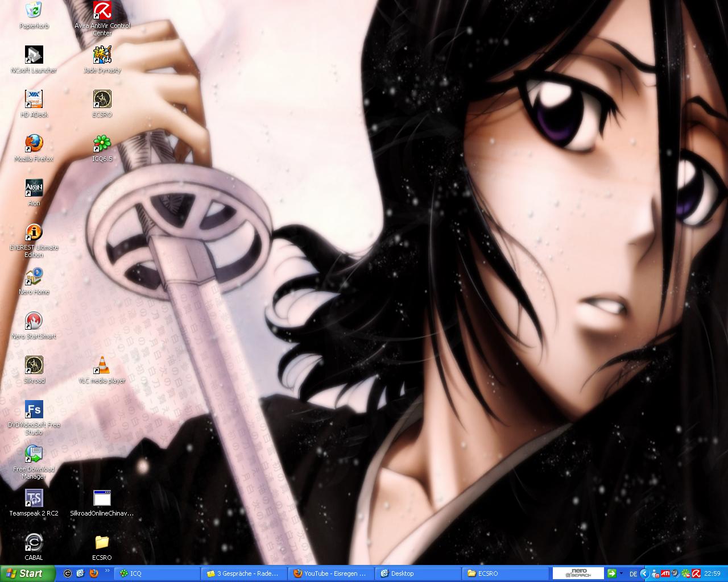Click the green Nero Search go button
The width and height of the screenshot is (728, 582).
click(611, 573)
